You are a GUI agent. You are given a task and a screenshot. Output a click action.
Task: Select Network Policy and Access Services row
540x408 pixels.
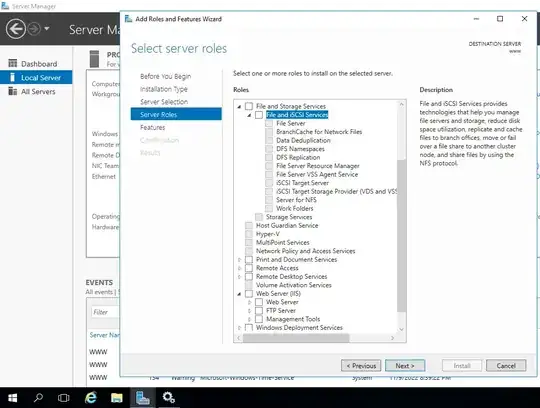[x=305, y=251]
